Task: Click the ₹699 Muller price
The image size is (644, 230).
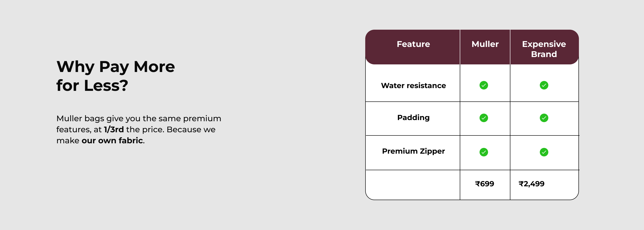Action: pos(485,184)
